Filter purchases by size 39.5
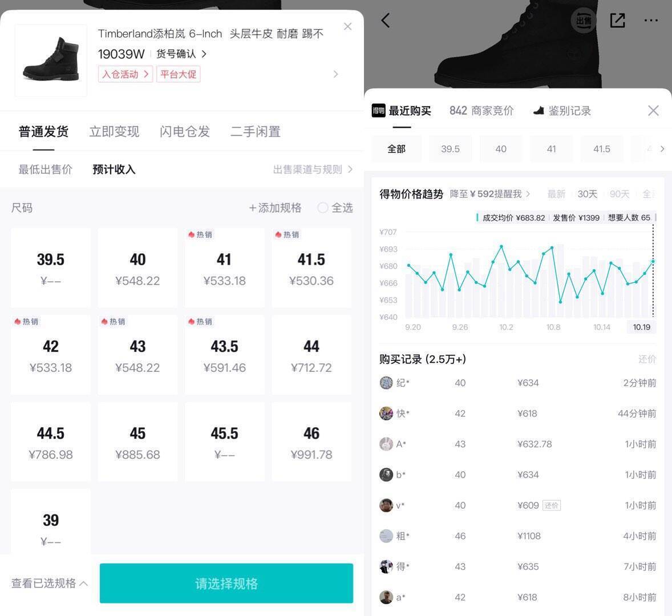The image size is (672, 616). click(451, 149)
